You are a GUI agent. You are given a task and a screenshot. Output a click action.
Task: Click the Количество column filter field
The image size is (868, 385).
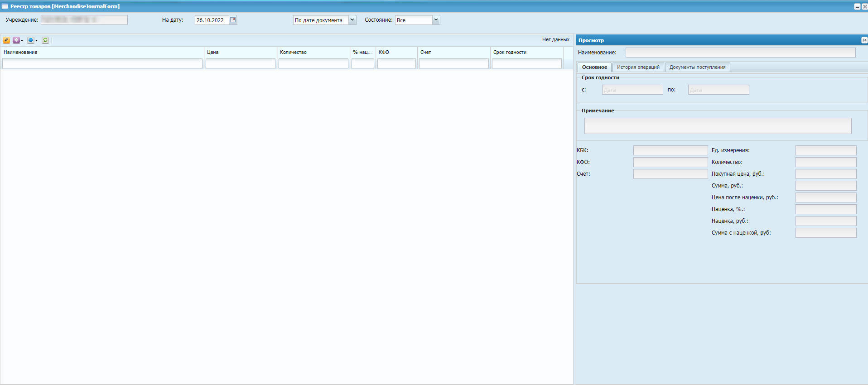click(313, 63)
